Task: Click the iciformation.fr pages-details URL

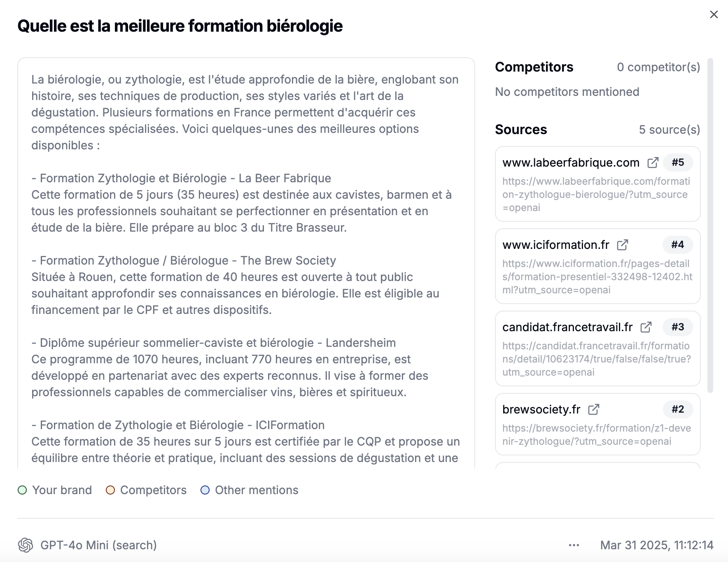Action: 597,276
